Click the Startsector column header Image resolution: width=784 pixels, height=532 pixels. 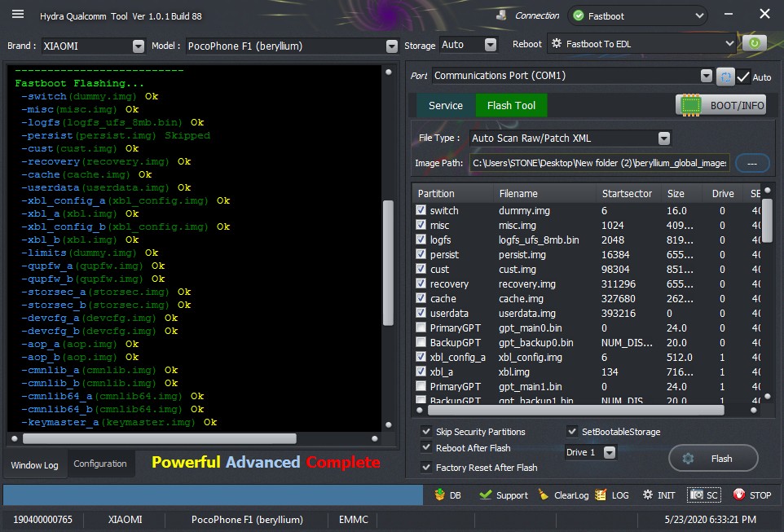[x=628, y=194]
